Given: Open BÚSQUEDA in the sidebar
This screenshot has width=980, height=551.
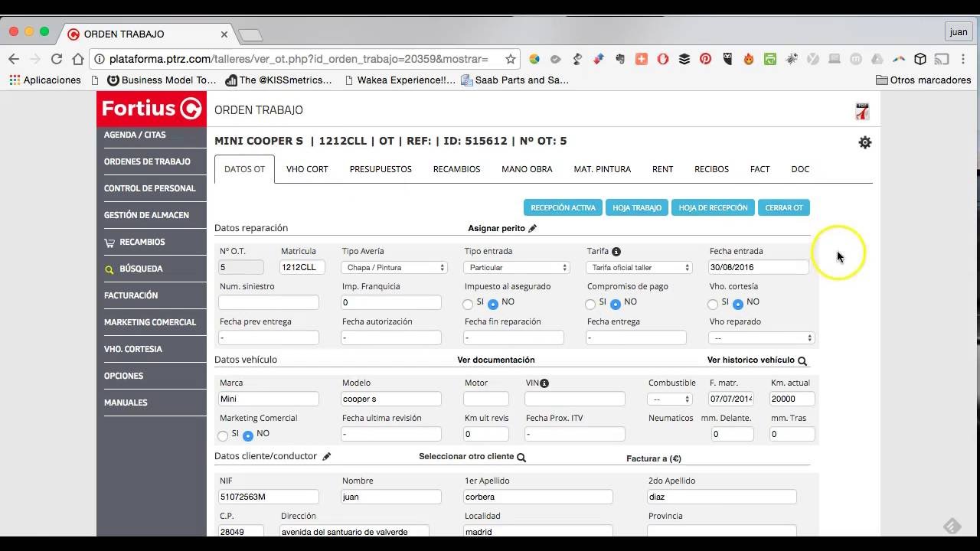Looking at the screenshot, I should coord(152,269).
